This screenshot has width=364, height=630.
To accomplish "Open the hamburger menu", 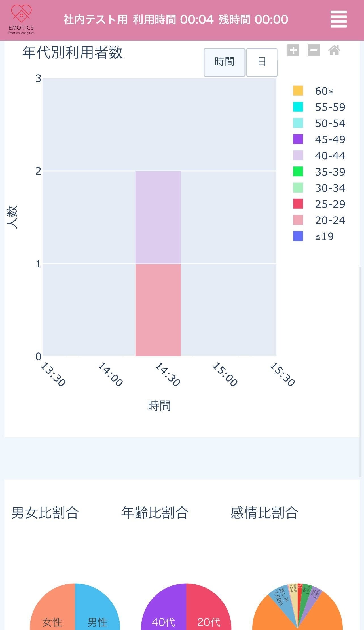I will (x=338, y=19).
